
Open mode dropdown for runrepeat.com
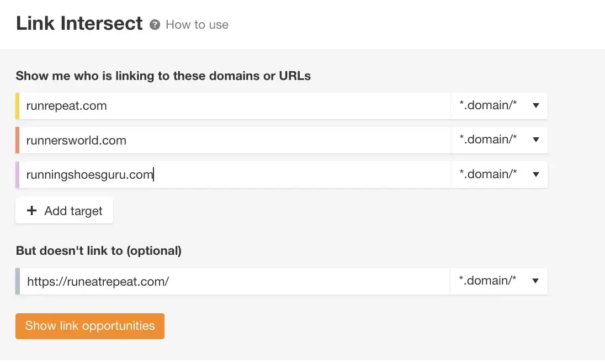coord(499,106)
